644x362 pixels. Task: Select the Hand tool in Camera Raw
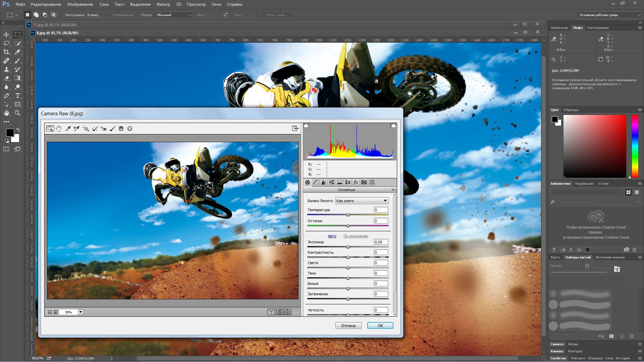point(59,129)
